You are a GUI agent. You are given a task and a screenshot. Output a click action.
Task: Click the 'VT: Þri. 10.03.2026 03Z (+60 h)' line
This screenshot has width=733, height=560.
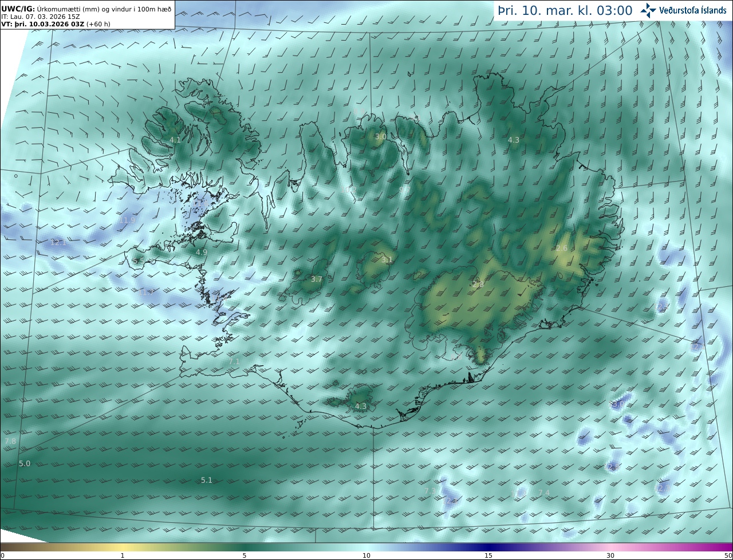[x=56, y=25]
